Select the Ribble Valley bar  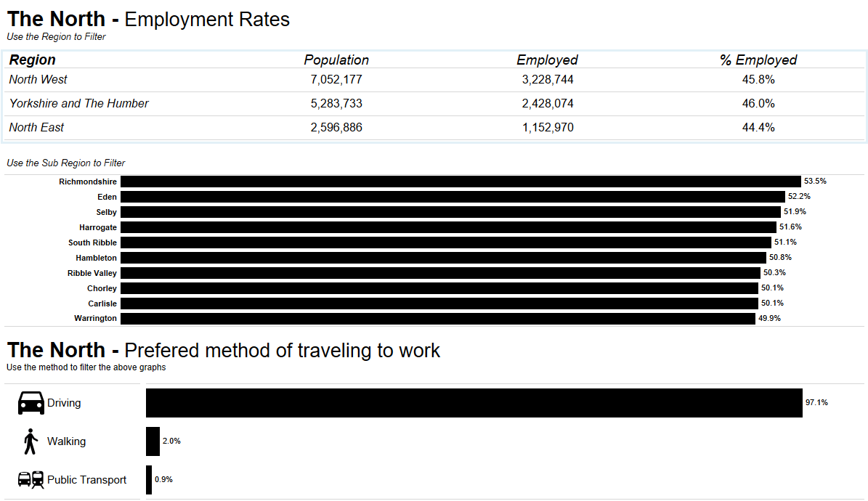click(x=440, y=273)
